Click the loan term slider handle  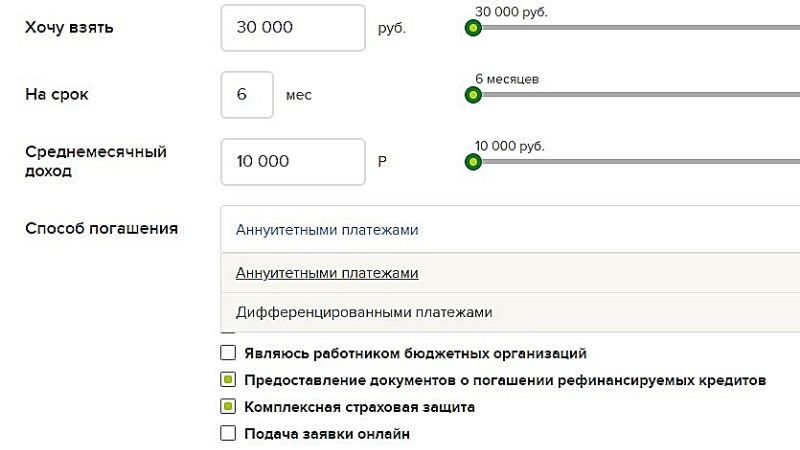pyautogui.click(x=473, y=95)
